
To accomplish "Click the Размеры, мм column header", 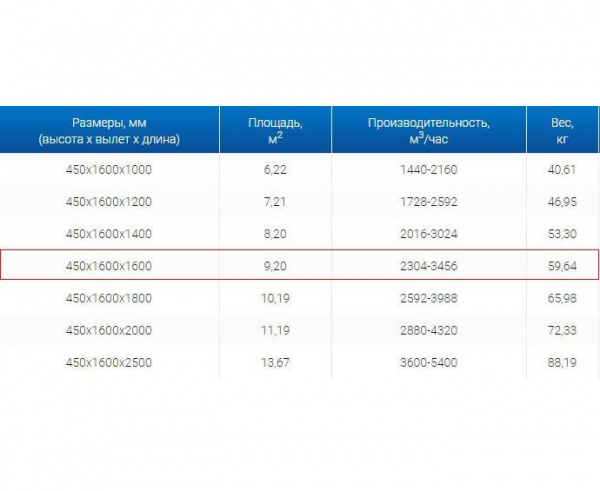I will (109, 130).
